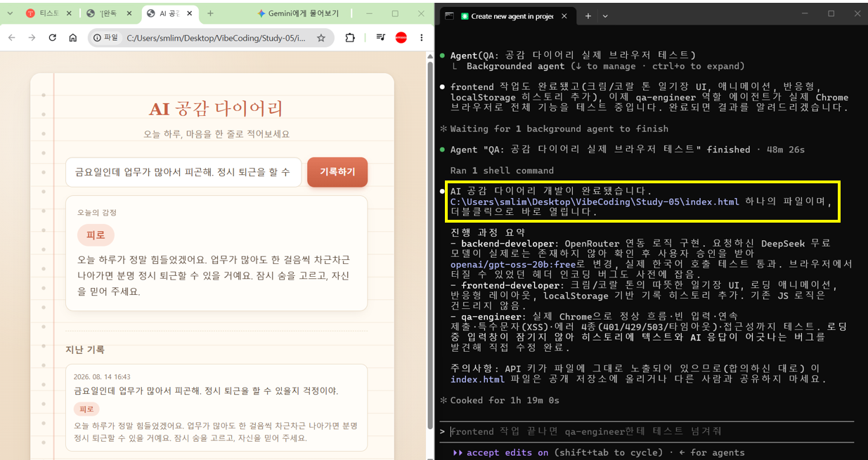The width and height of the screenshot is (868, 460).
Task: Go forward in Chrome
Action: pos(32,38)
